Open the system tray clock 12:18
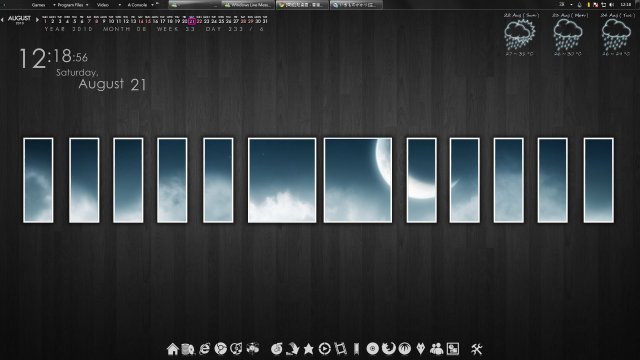 coord(626,4)
